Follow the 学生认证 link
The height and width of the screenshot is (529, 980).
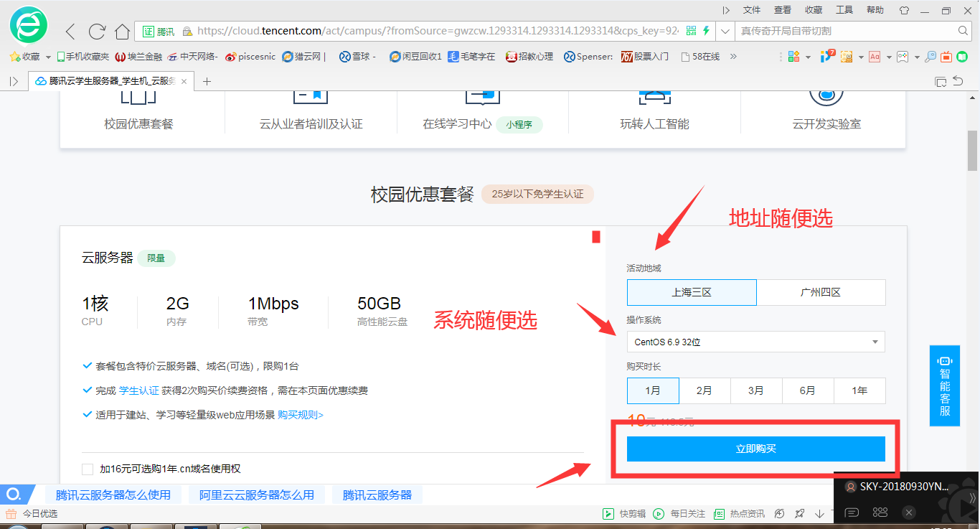[138, 390]
